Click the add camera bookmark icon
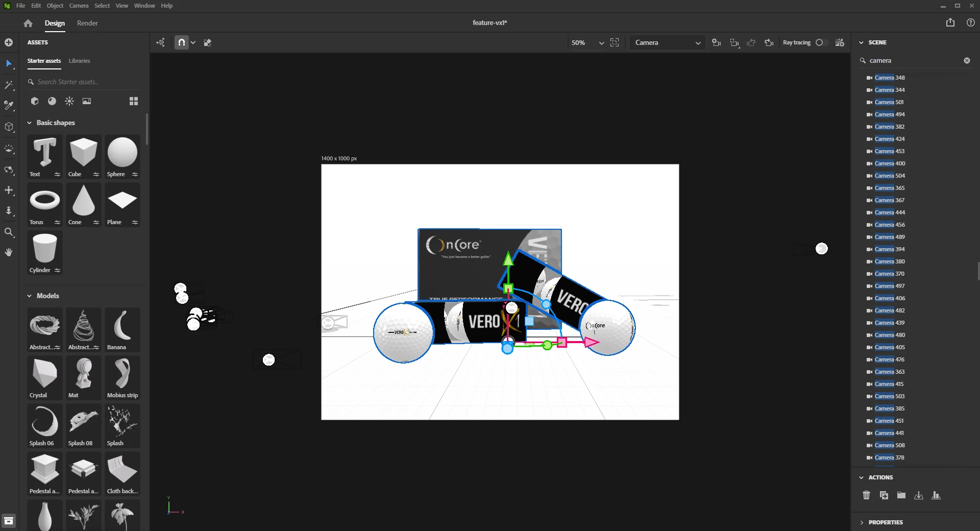This screenshot has width=980, height=531. tap(717, 42)
